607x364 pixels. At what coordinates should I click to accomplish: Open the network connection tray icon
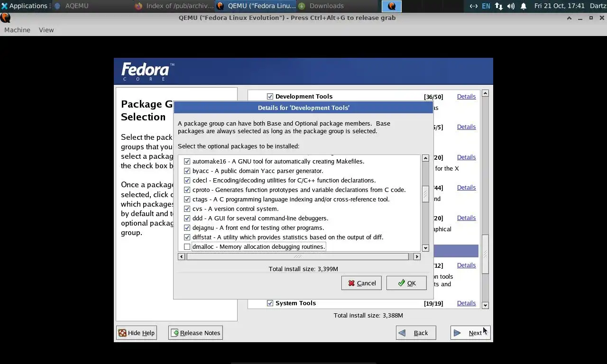click(x=498, y=6)
